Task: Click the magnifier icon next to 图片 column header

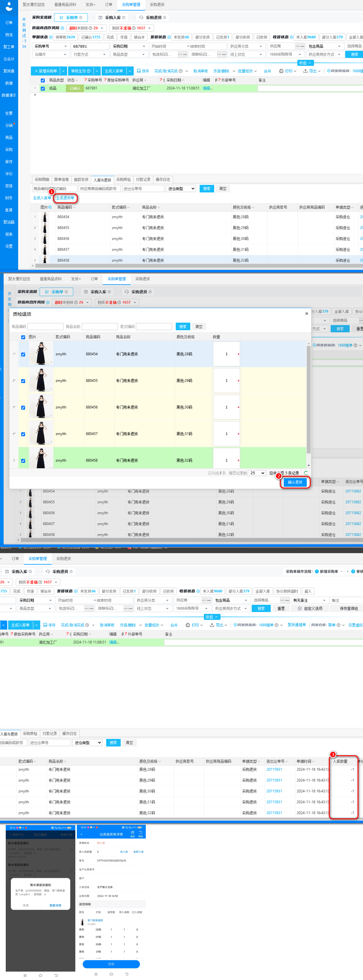Action: tap(50, 207)
